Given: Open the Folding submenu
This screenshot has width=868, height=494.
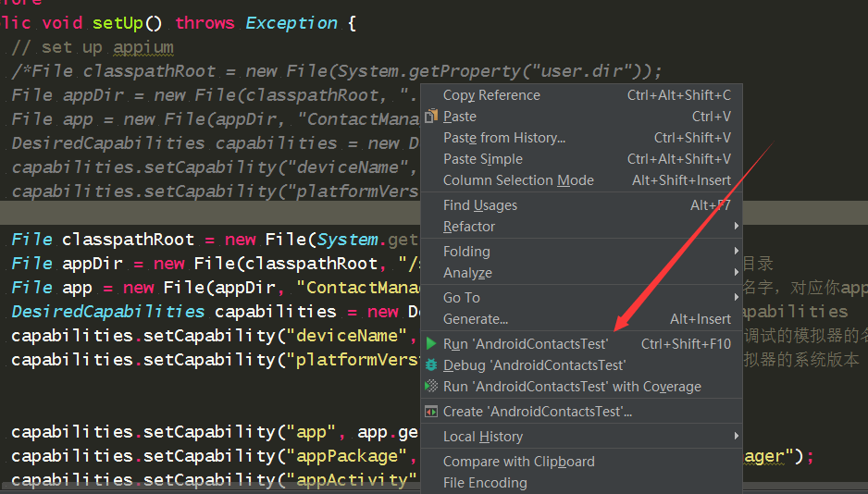Looking at the screenshot, I should 581,251.
